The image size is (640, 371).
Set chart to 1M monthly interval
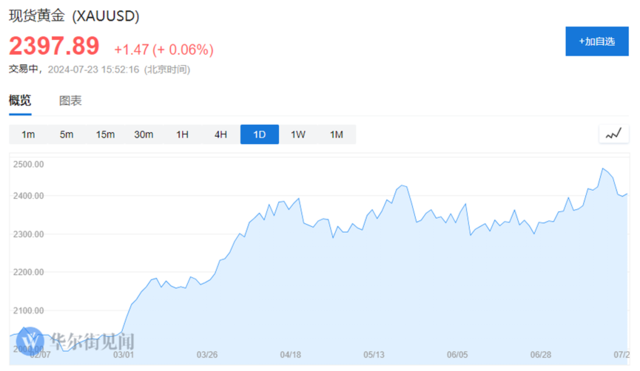pyautogui.click(x=337, y=134)
